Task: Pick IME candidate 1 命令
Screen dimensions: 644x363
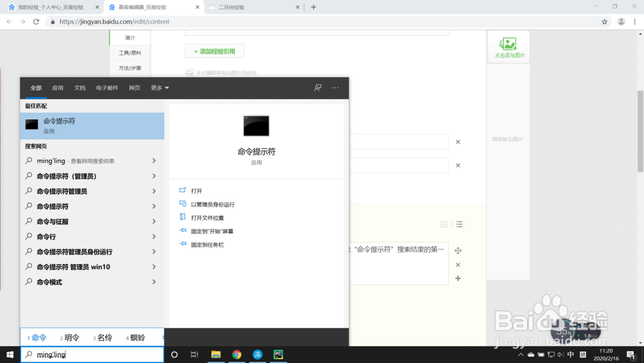Action: pyautogui.click(x=37, y=337)
